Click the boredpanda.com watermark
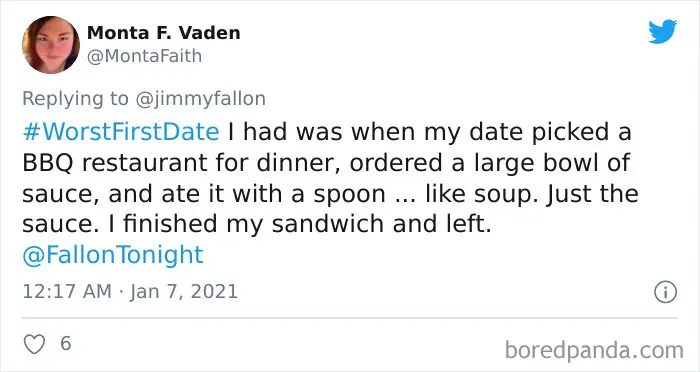The width and height of the screenshot is (700, 372). (x=594, y=350)
